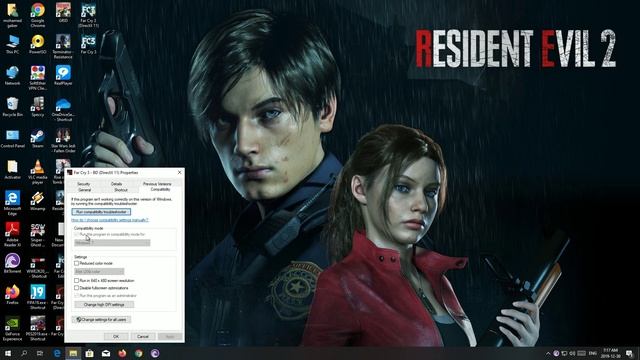Click Change high DPI settings button
640x360 pixels.
(104, 305)
